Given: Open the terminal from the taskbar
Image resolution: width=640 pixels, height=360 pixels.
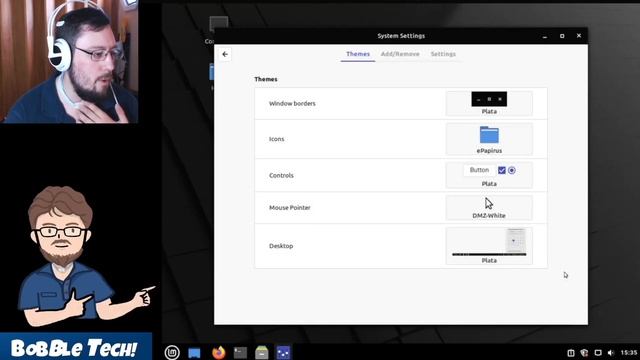Looking at the screenshot, I should 240,353.
